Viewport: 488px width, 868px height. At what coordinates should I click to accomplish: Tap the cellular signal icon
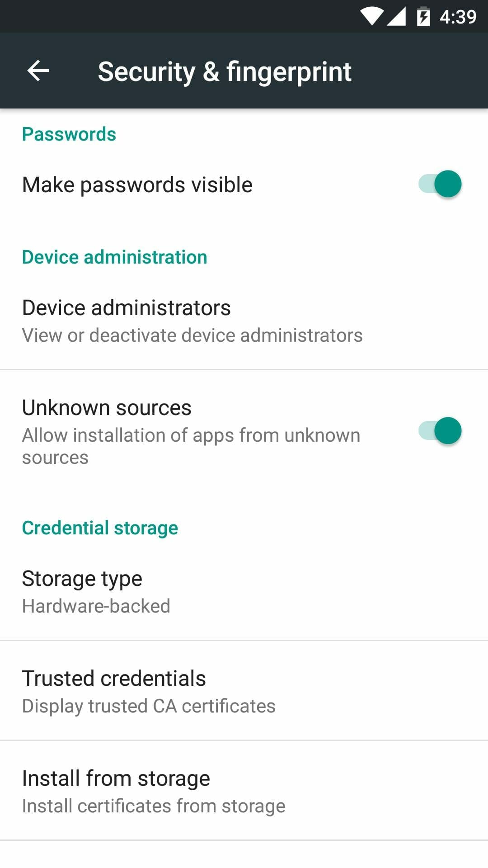coord(397,17)
